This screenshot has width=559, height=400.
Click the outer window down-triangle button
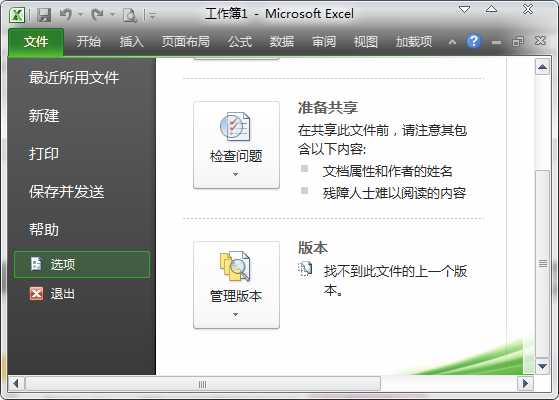[x=465, y=9]
